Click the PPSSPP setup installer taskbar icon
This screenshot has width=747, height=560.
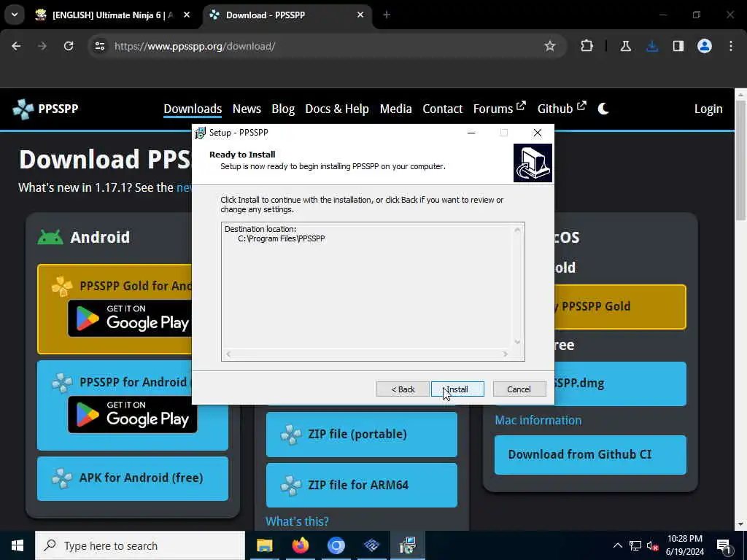(x=408, y=545)
